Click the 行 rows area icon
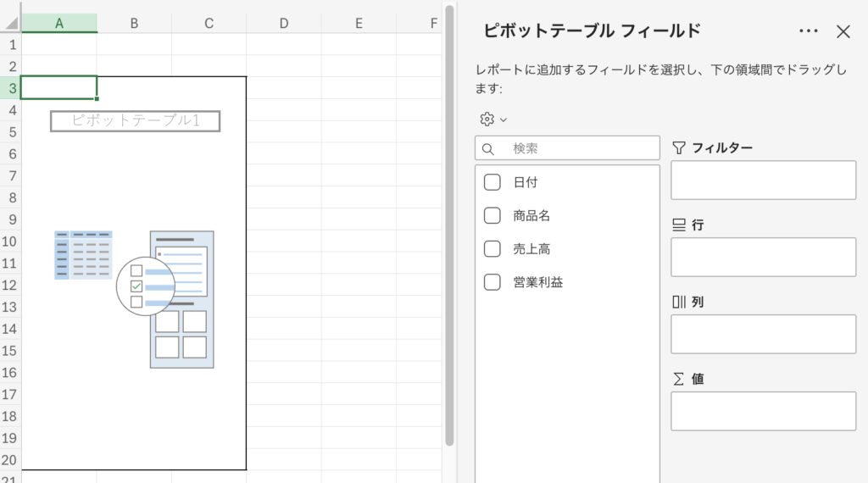 pos(679,225)
